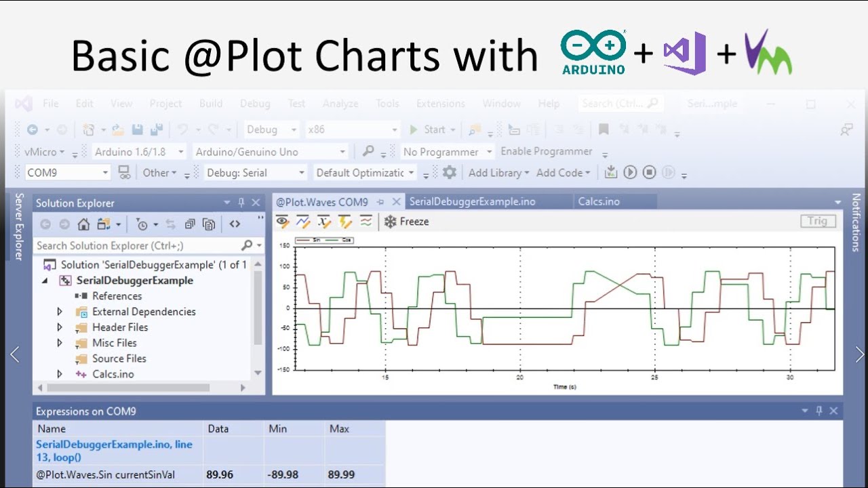The image size is (868, 488).
Task: Click the x-axis edit icon in plot toolbar
Action: [x=324, y=222]
